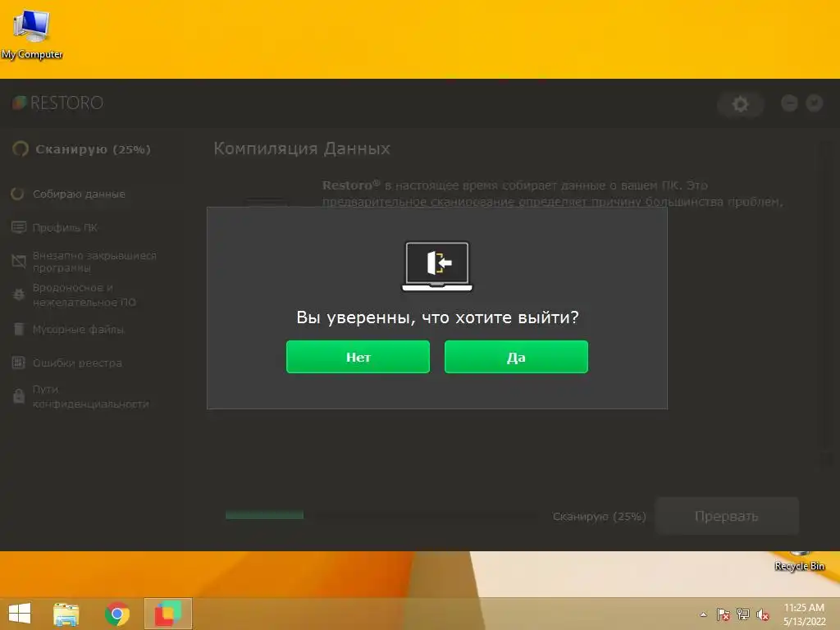Screen dimensions: 840x630
Task: Click the Вы уверенны, что хотите выйти? text
Action: [438, 317]
